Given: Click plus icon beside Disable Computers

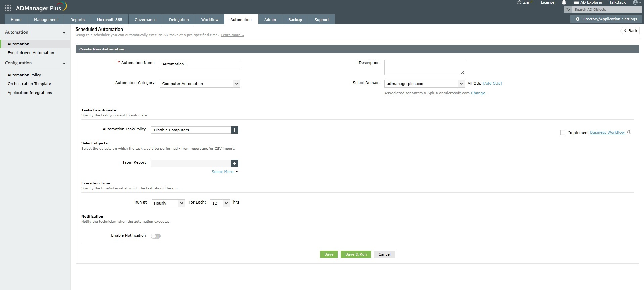Looking at the screenshot, I should point(235,130).
